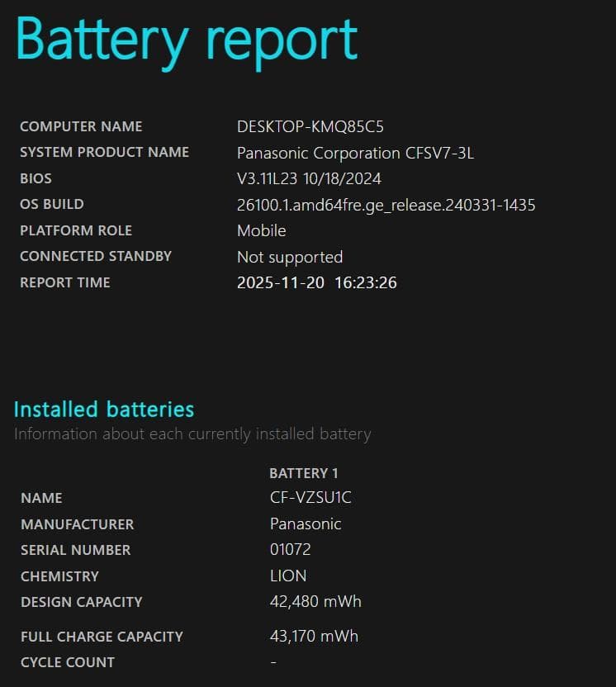
Task: Click the COMPUTER NAME label
Action: 81,127
